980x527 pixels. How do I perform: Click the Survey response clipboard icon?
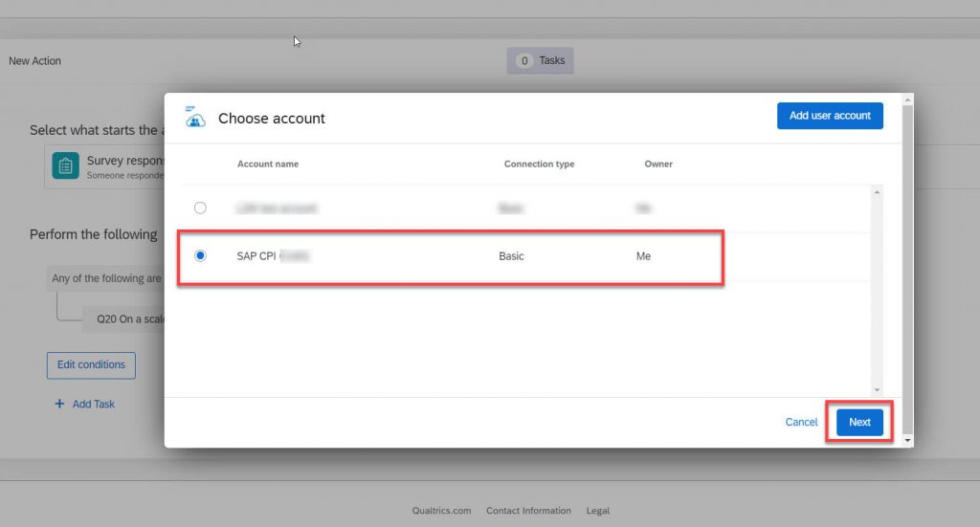pos(66,165)
